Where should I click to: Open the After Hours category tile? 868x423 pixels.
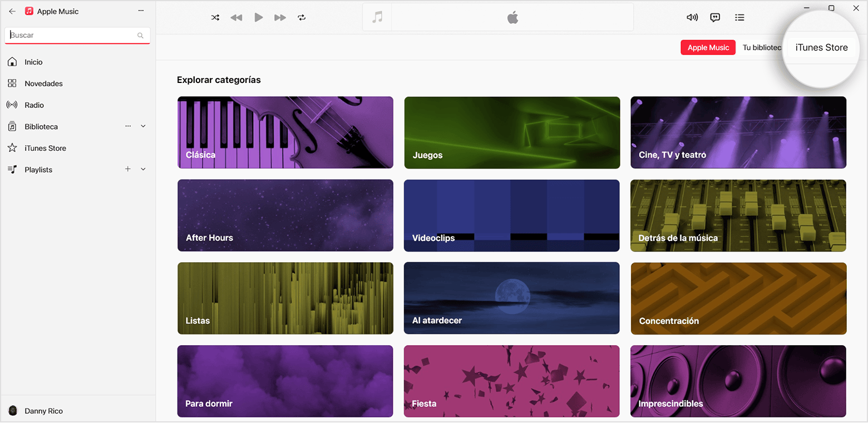285,215
